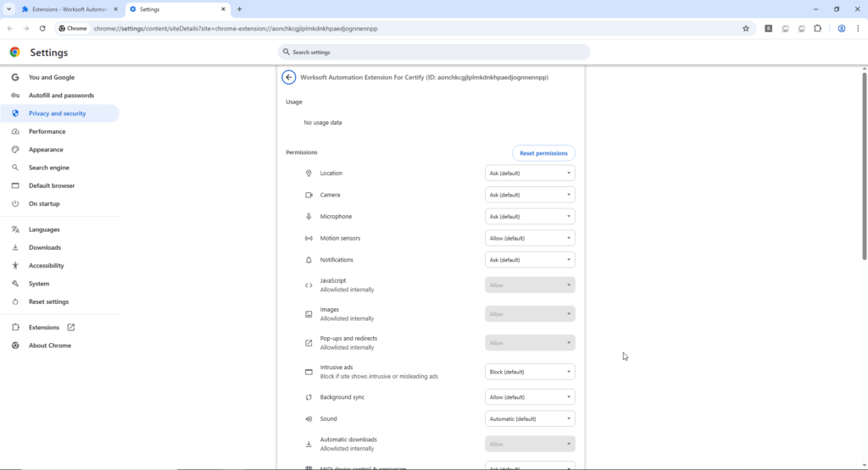Open the tab search chevron
The height and width of the screenshot is (470, 868).
[8, 8]
